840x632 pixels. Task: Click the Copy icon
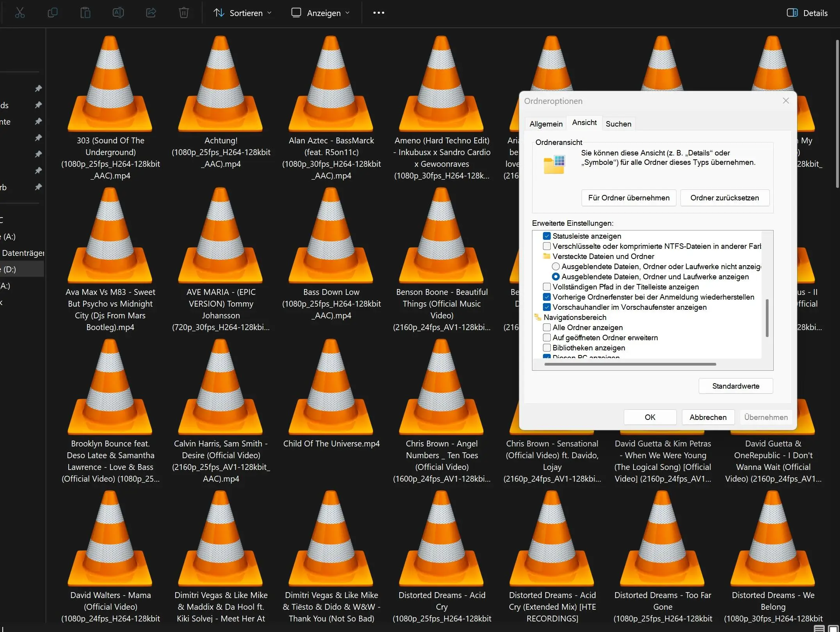tap(53, 12)
